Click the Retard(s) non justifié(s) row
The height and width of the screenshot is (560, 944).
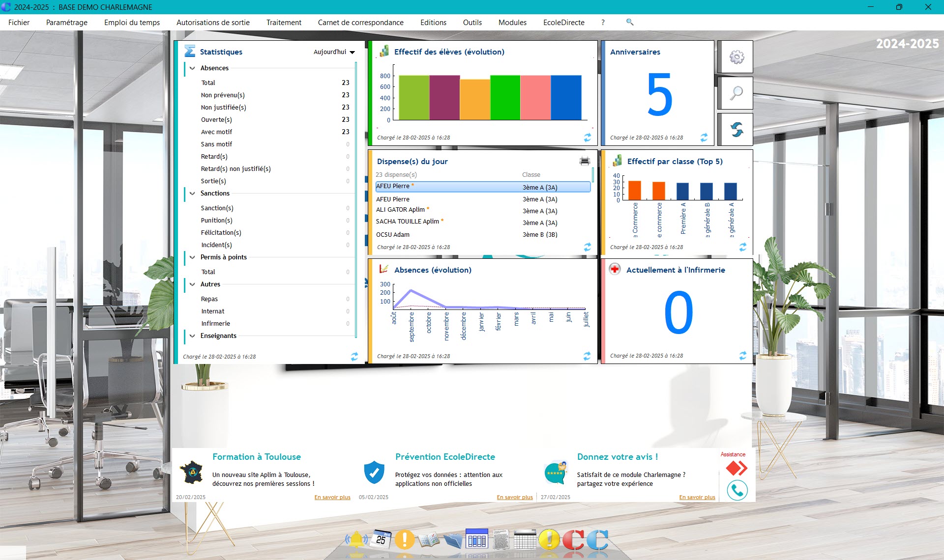pyautogui.click(x=275, y=169)
